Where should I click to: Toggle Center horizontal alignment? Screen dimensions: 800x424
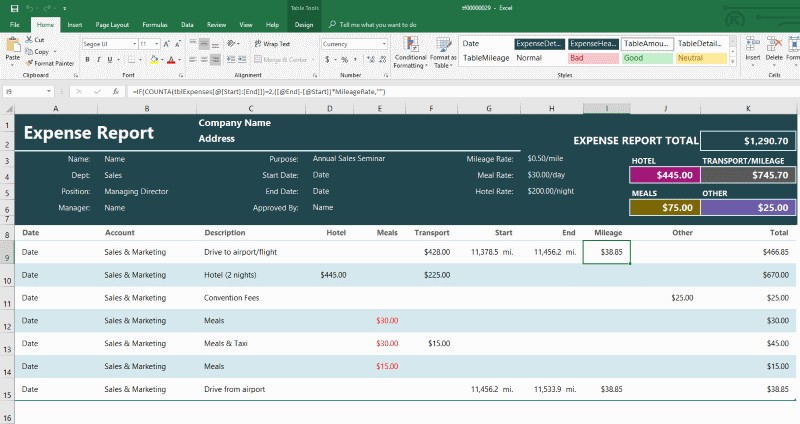[x=204, y=60]
